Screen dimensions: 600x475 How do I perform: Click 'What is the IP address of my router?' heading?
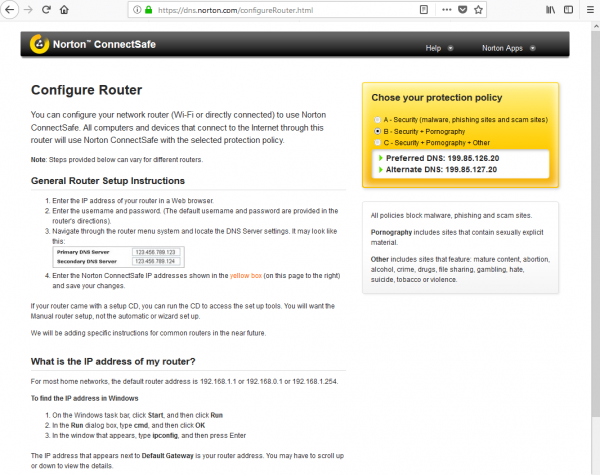click(x=113, y=362)
